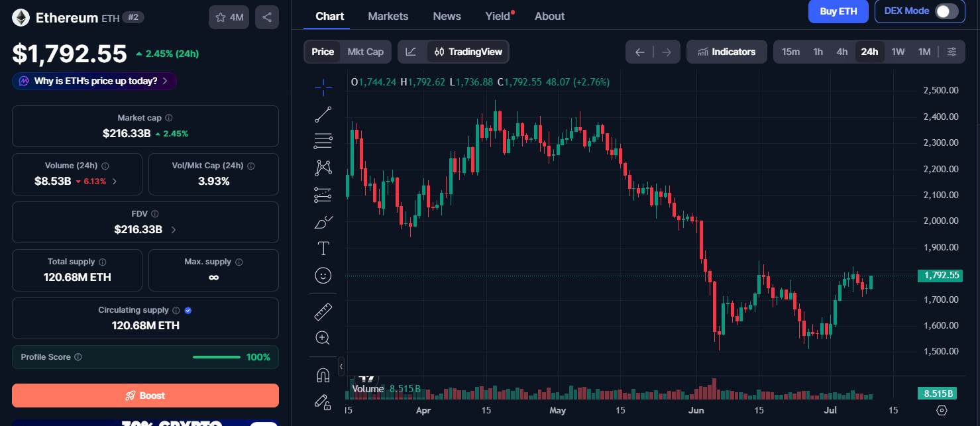Select the text annotation tool

(323, 248)
